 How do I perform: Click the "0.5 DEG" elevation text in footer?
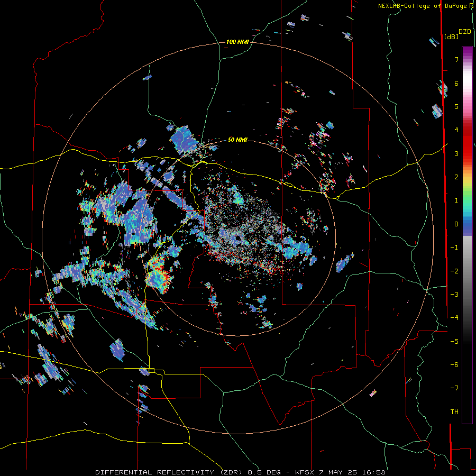point(264,472)
